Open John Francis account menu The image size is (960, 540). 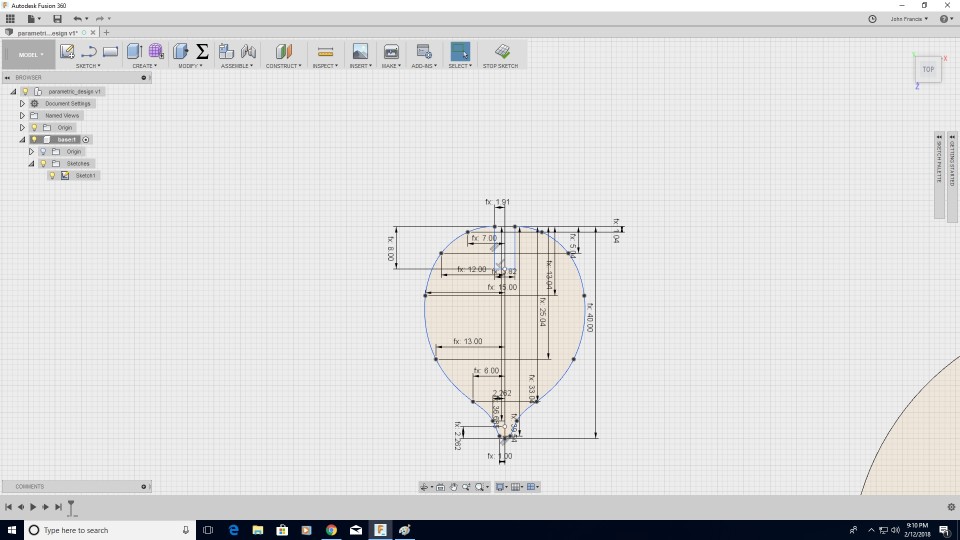(x=909, y=19)
